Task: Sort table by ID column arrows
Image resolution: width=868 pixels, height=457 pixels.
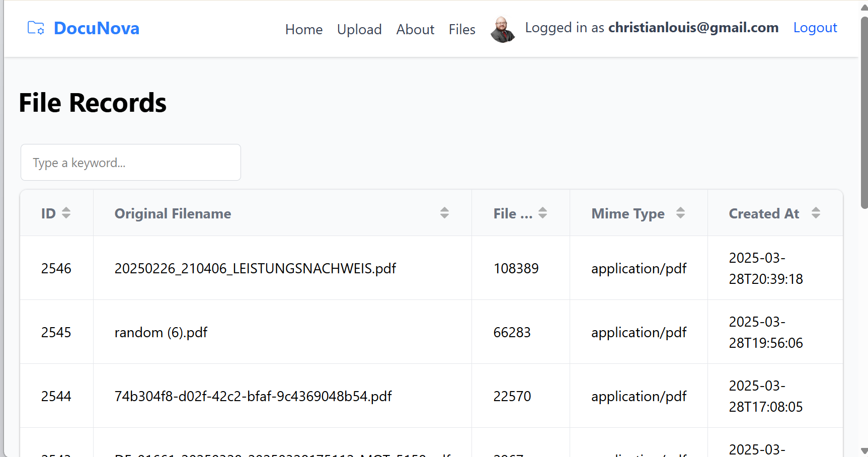Action: [66, 213]
